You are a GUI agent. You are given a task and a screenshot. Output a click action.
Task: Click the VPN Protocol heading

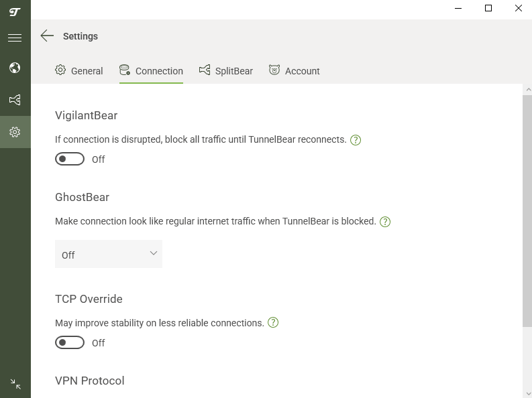(90, 381)
